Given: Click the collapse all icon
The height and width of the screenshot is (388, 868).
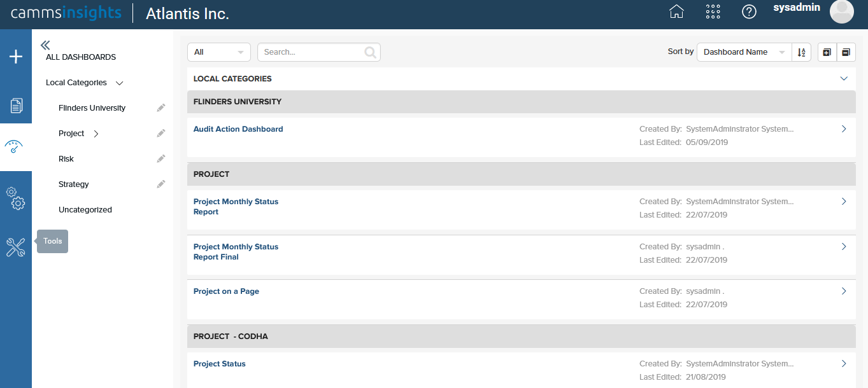Looking at the screenshot, I should (x=846, y=52).
